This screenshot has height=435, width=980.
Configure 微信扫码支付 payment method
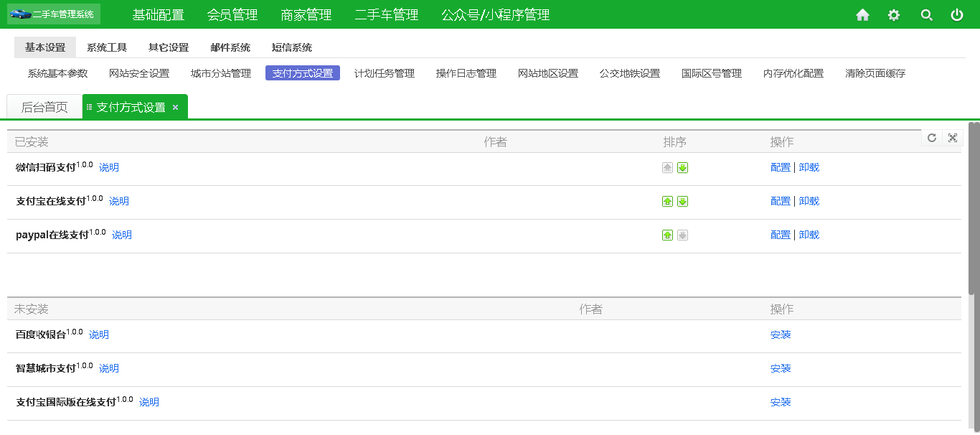pyautogui.click(x=780, y=167)
